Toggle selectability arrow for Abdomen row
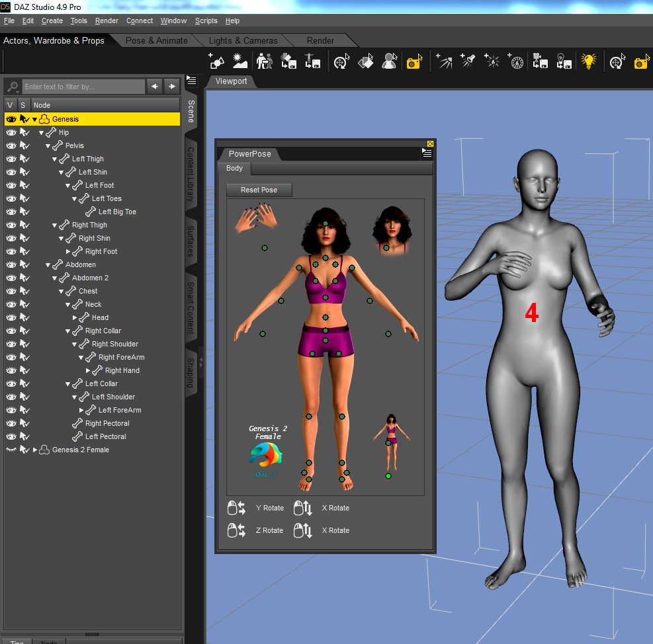The image size is (653, 644). point(24,264)
